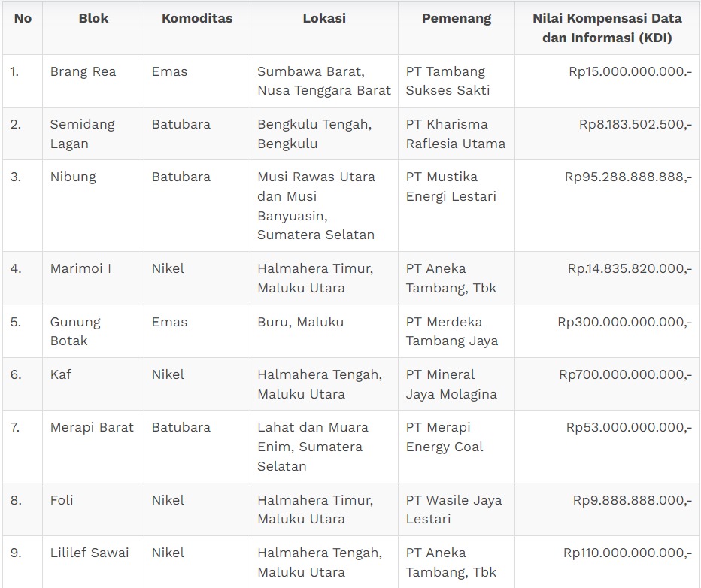Click the 'No' column header
The image size is (701, 588).
pos(23,18)
